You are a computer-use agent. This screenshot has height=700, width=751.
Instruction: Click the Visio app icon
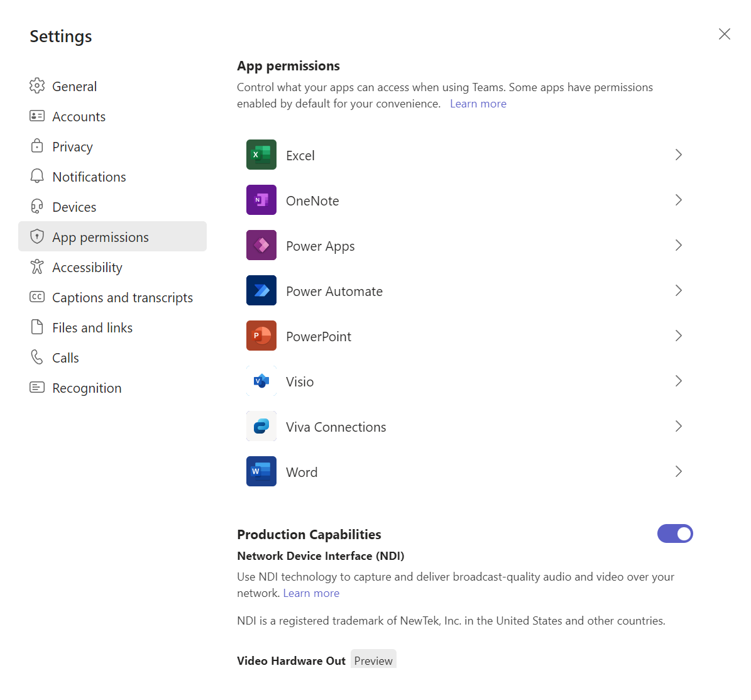pos(261,381)
